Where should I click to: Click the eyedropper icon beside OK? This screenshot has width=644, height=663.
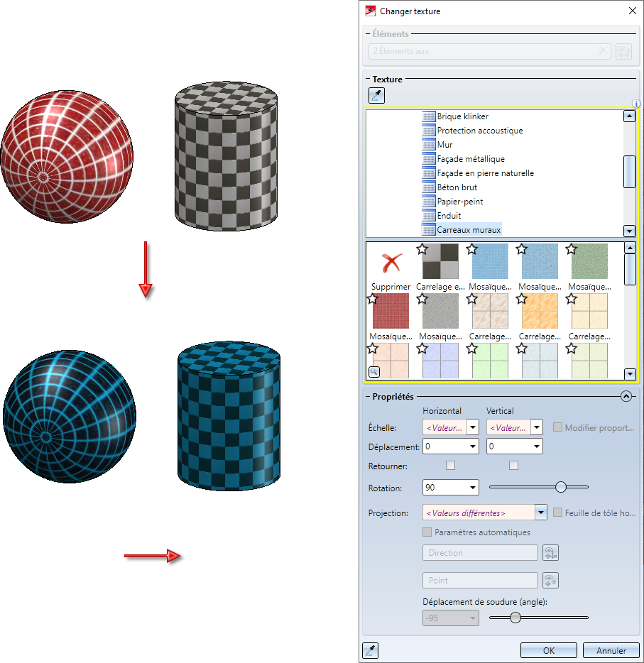tap(371, 650)
